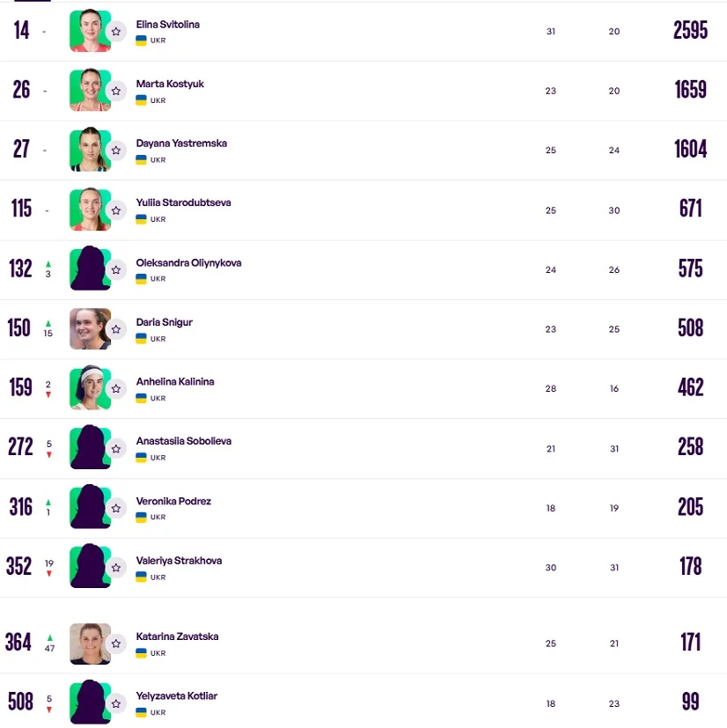The height and width of the screenshot is (728, 727).
Task: Favorite Elina Svitolina with the star icon
Action: (116, 32)
